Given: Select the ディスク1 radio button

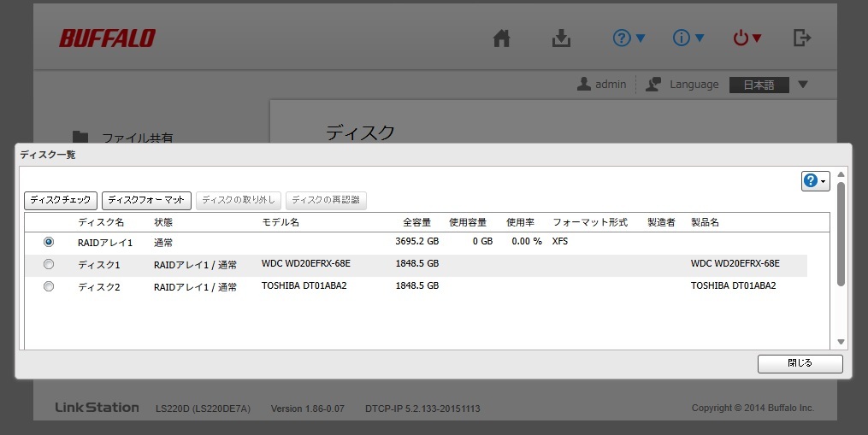Looking at the screenshot, I should pyautogui.click(x=49, y=264).
